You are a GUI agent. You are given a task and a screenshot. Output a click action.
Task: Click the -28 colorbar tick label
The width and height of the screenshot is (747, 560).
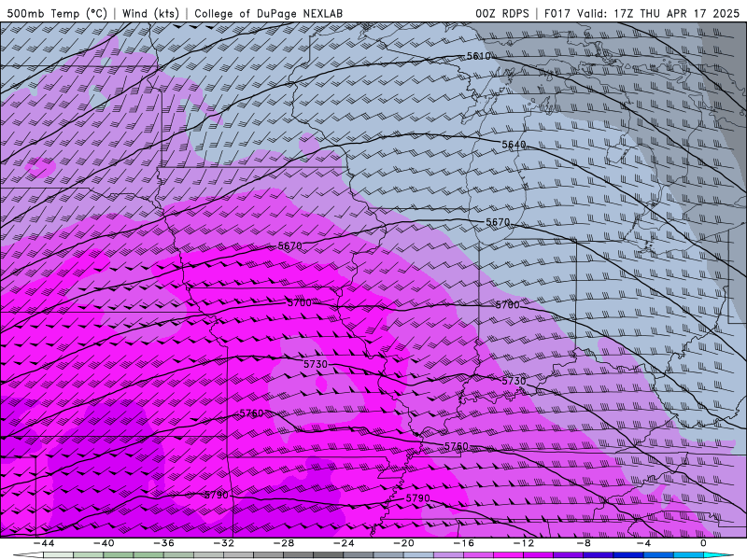point(284,543)
